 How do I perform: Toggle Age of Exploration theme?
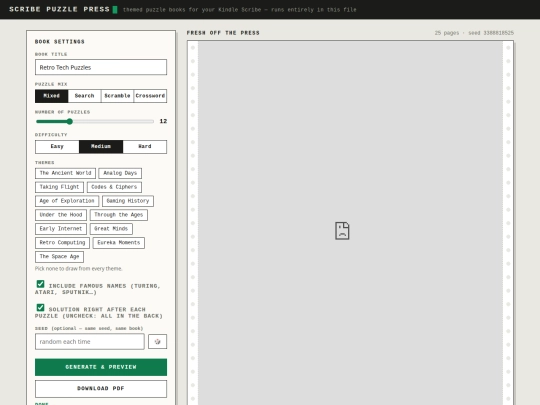point(67,201)
